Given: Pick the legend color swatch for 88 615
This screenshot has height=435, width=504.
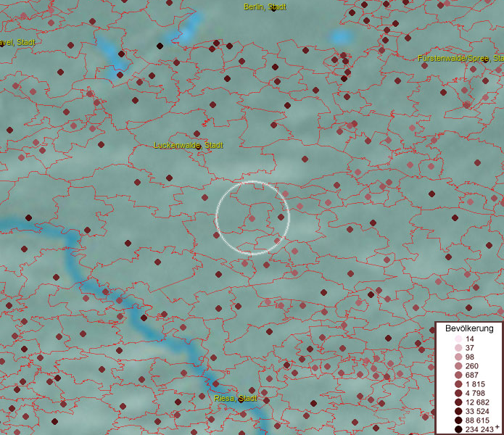Looking at the screenshot, I should (458, 420).
